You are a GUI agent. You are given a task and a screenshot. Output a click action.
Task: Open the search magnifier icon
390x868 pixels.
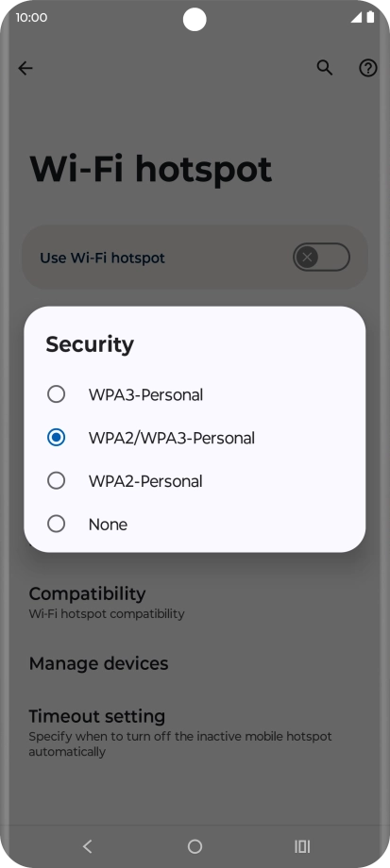[325, 68]
